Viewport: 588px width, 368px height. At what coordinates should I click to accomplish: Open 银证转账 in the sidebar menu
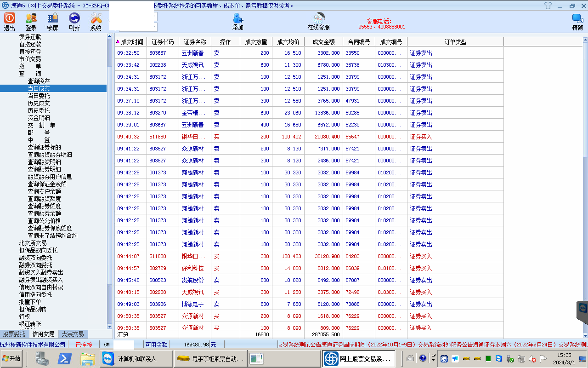[30, 324]
